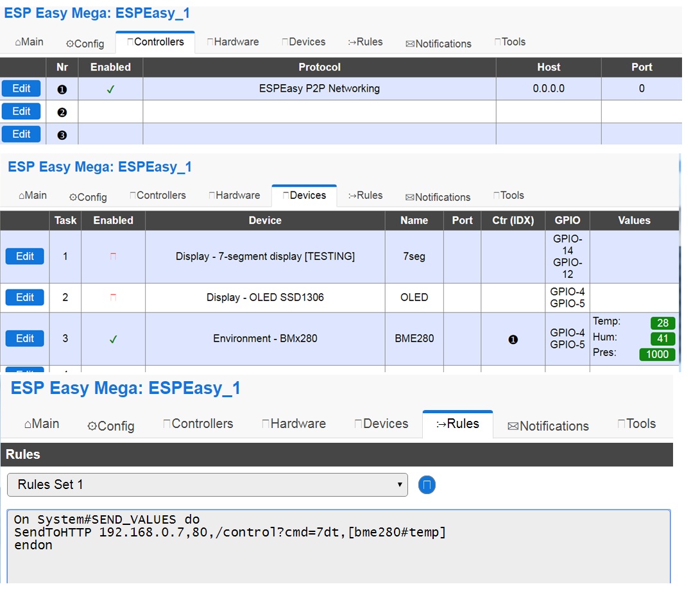This screenshot has height=591, width=700.
Task: Edit task 3, the BMx280 environment device
Action: [24, 338]
